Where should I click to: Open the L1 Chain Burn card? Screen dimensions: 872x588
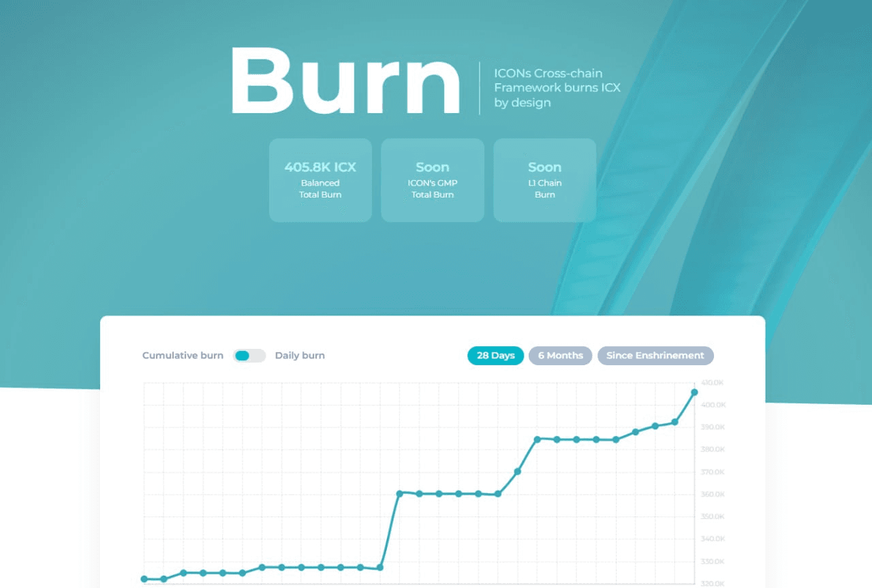coord(545,181)
